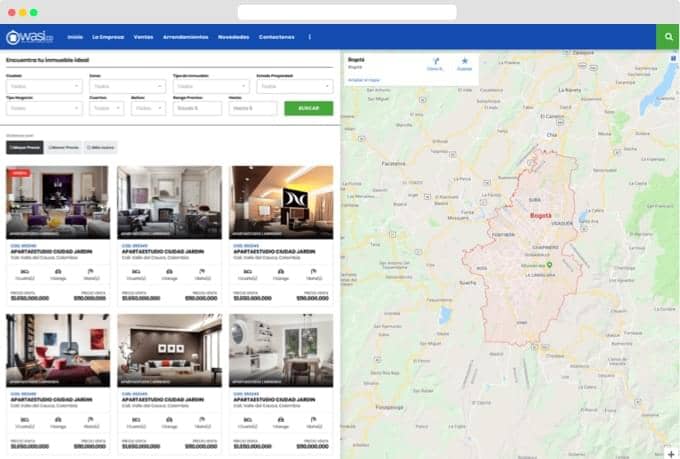Toggle the Más nuevo sort option
This screenshot has width=680, height=459.
(101, 146)
